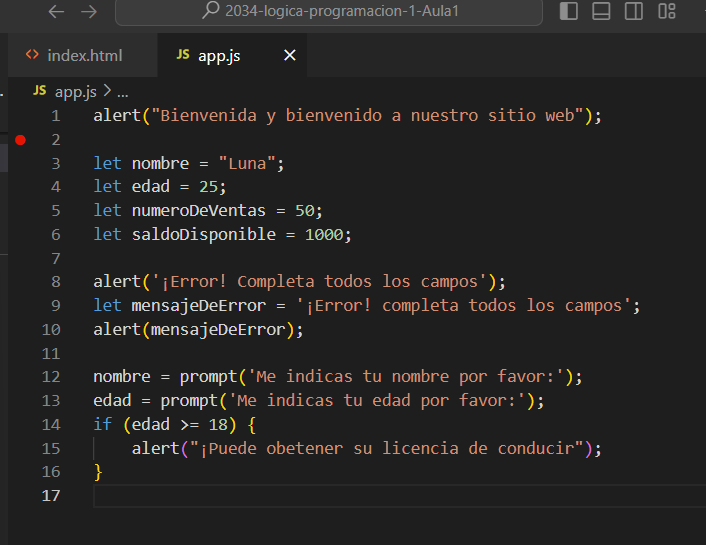The width and height of the screenshot is (706, 545).
Task: Go back with the left arrow
Action: pyautogui.click(x=56, y=11)
